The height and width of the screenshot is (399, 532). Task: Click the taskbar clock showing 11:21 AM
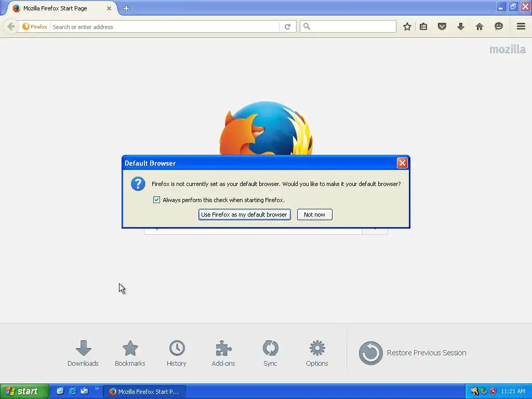click(x=513, y=392)
